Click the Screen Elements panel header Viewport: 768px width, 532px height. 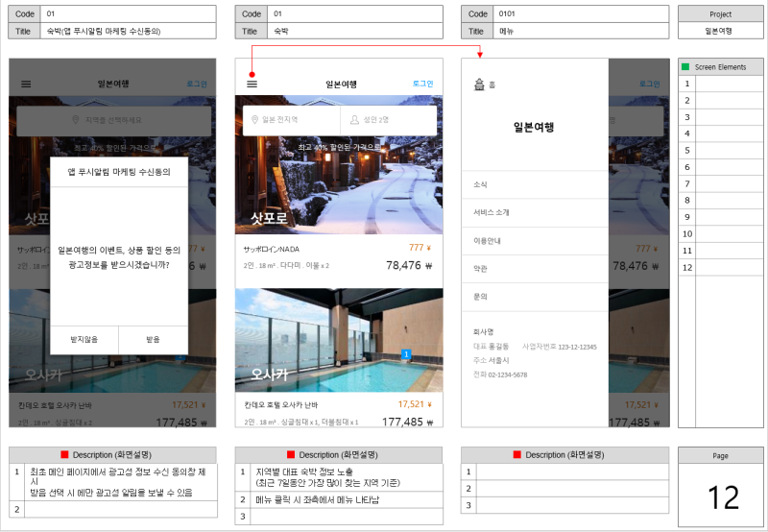(721, 67)
